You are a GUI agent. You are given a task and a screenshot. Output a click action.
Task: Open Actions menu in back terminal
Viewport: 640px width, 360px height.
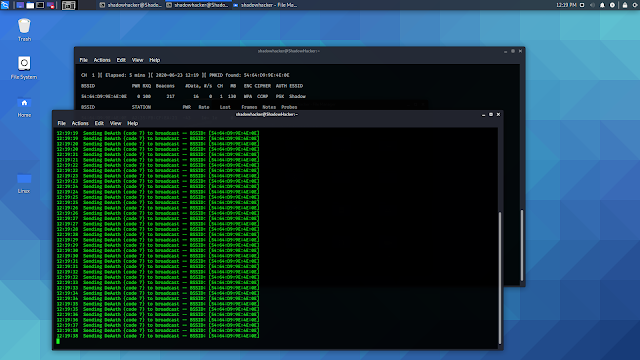102,60
